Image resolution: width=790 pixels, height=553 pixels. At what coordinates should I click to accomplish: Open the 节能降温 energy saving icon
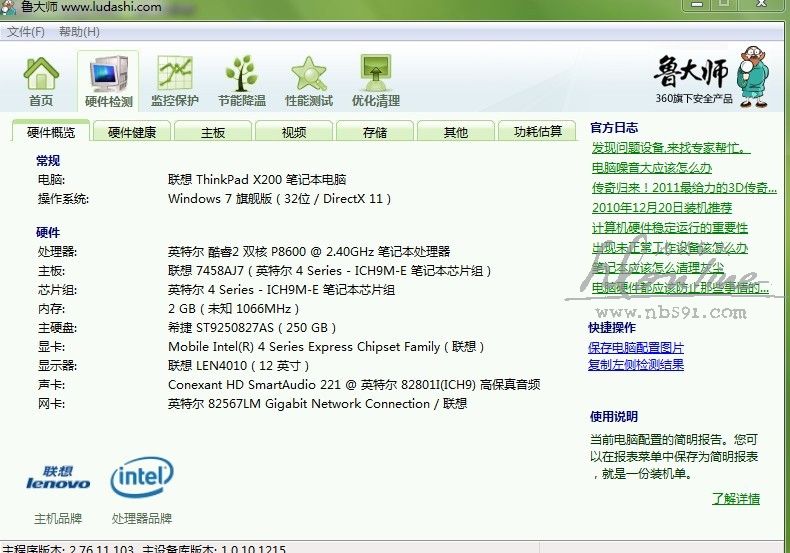pyautogui.click(x=242, y=81)
